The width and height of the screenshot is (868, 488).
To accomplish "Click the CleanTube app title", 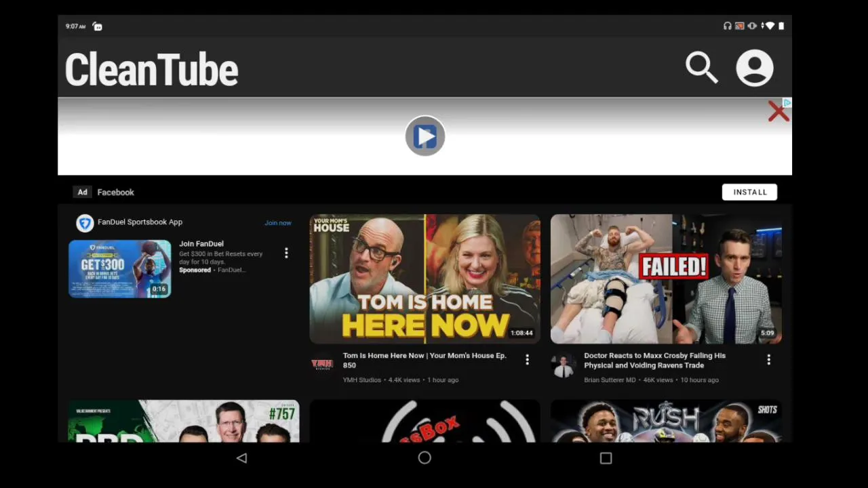I will (151, 69).
